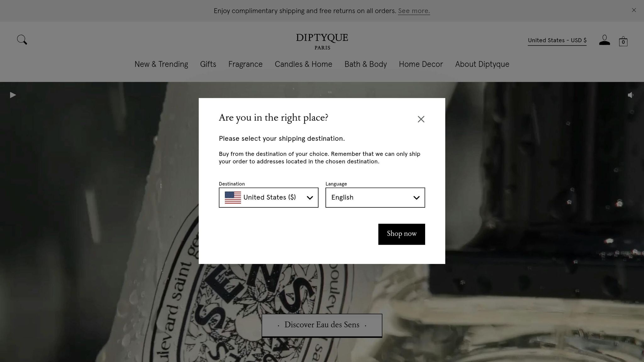Play the hero background video
The width and height of the screenshot is (644, 362).
[x=13, y=95]
